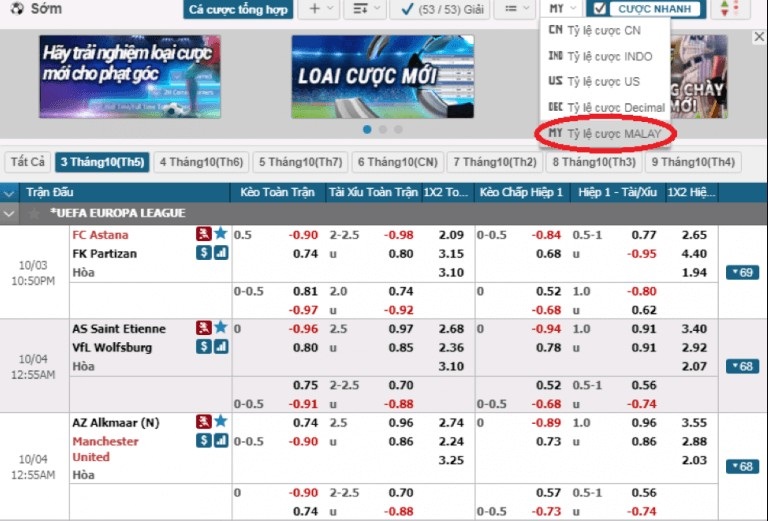Collapse the UEFA Europa League section
Screen dimensions: 768x521
[x=10, y=213]
